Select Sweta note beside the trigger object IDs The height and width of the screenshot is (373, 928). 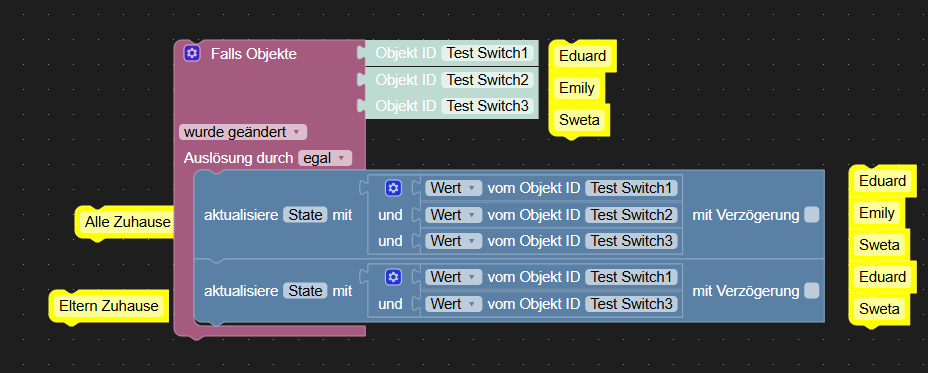pos(579,120)
